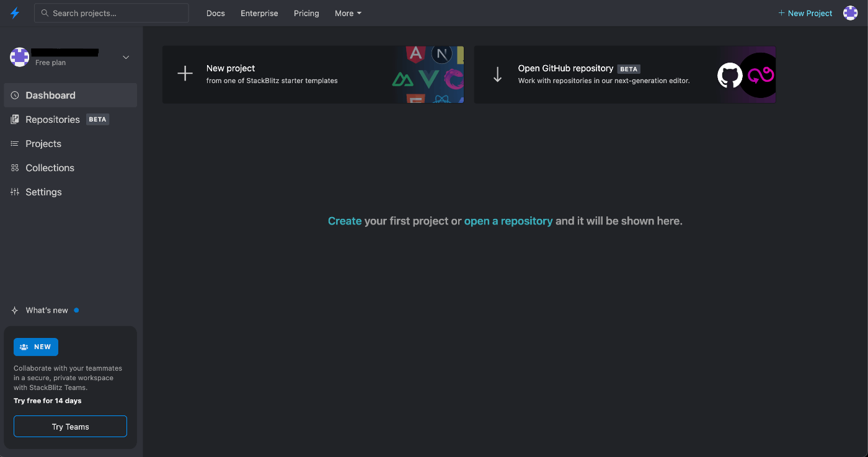
Task: Open the Enterprise page
Action: coord(259,13)
